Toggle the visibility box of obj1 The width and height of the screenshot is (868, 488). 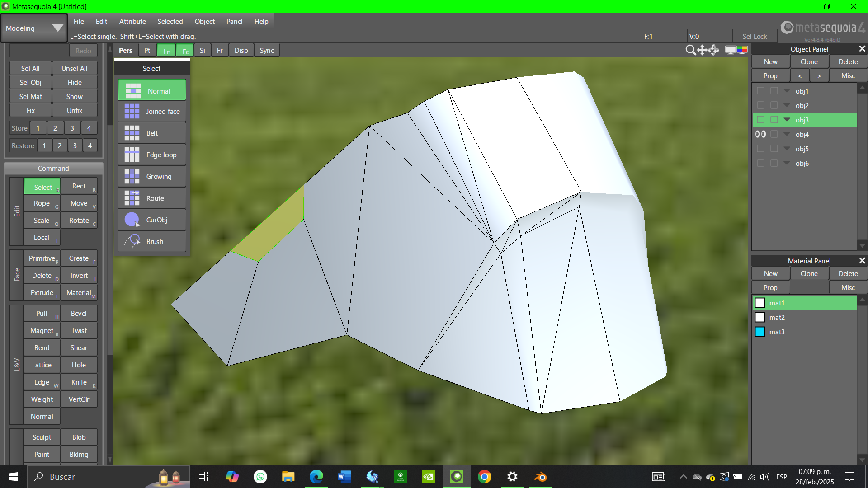pyautogui.click(x=760, y=91)
